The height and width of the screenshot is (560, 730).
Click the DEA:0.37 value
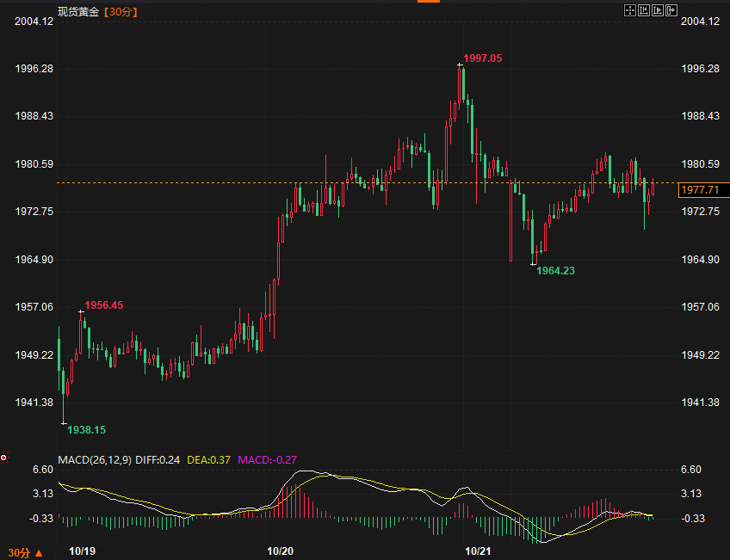coord(208,460)
